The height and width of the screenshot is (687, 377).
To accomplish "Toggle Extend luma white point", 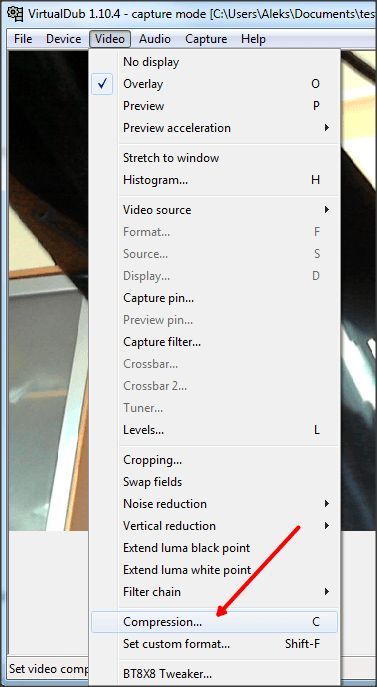I will point(214,570).
